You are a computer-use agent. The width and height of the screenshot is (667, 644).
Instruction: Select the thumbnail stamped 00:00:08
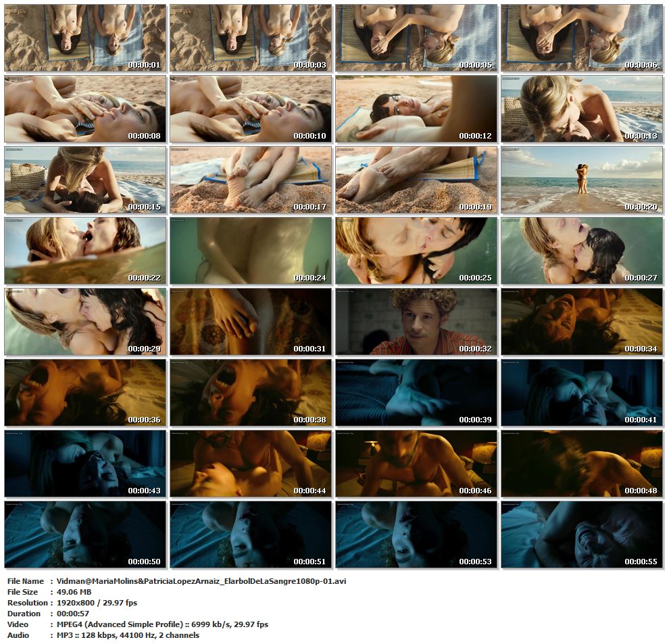click(x=85, y=109)
